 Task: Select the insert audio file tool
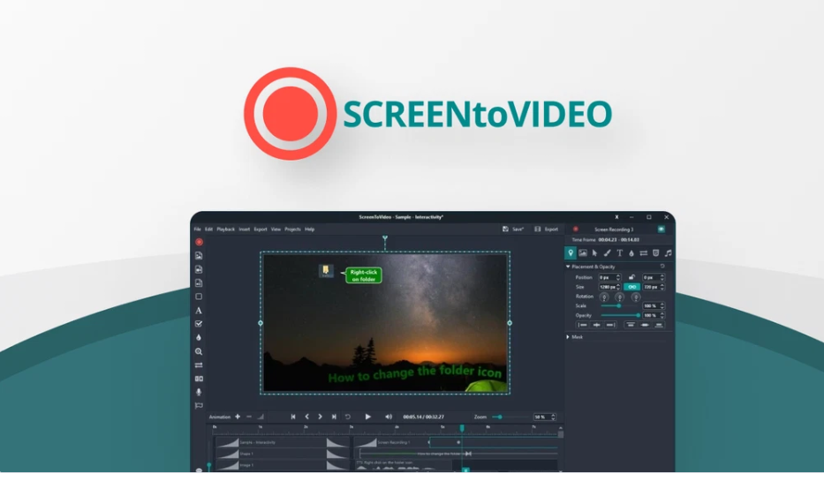point(199,283)
